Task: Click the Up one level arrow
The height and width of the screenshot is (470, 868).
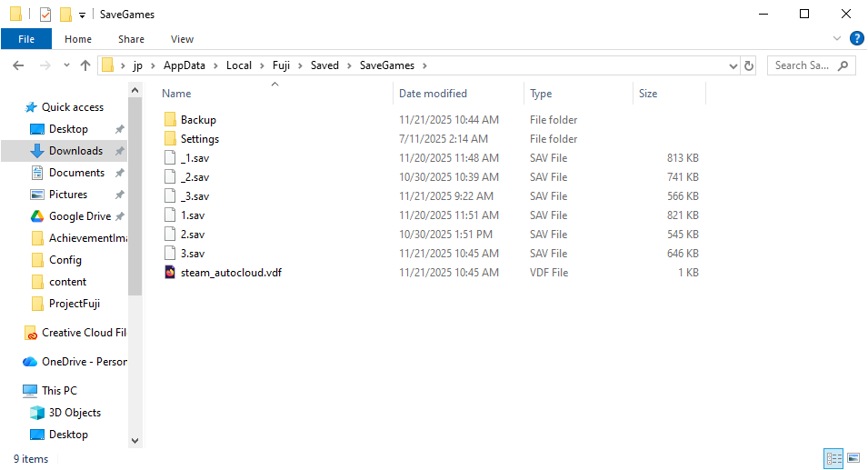Action: 85,65
